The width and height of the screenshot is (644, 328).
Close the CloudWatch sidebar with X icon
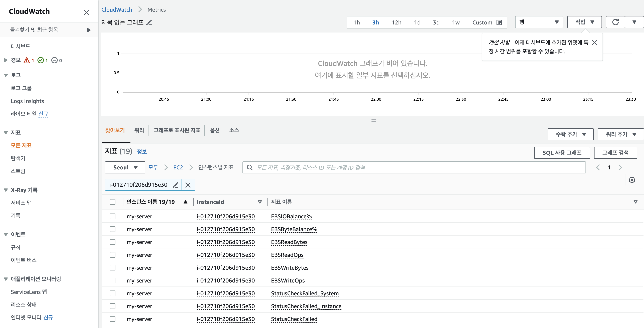[x=87, y=12]
